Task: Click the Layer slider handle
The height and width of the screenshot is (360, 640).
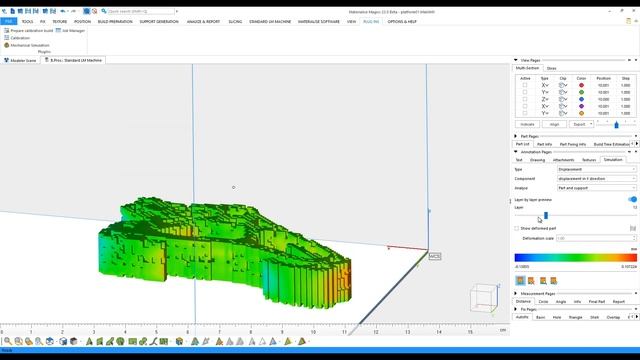Action: click(546, 216)
